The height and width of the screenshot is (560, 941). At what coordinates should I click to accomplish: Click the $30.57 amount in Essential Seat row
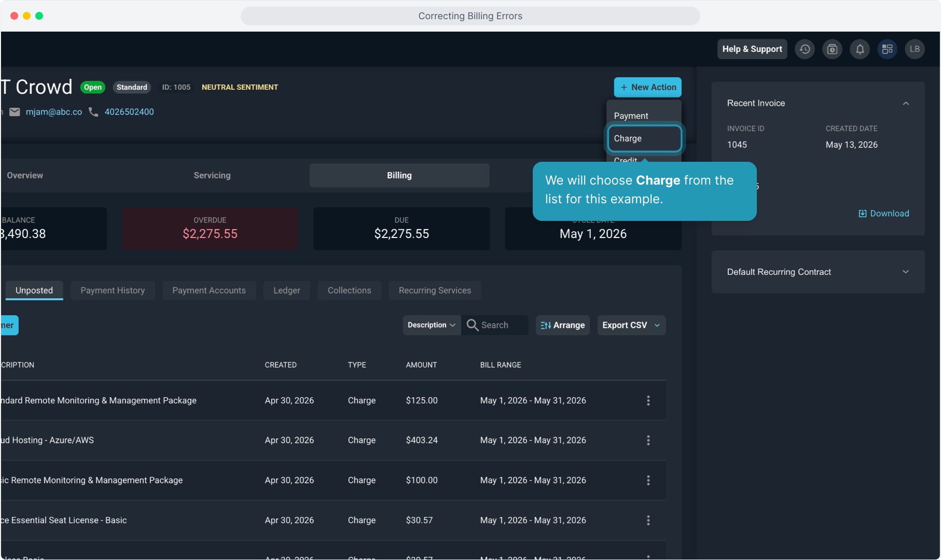pyautogui.click(x=419, y=520)
